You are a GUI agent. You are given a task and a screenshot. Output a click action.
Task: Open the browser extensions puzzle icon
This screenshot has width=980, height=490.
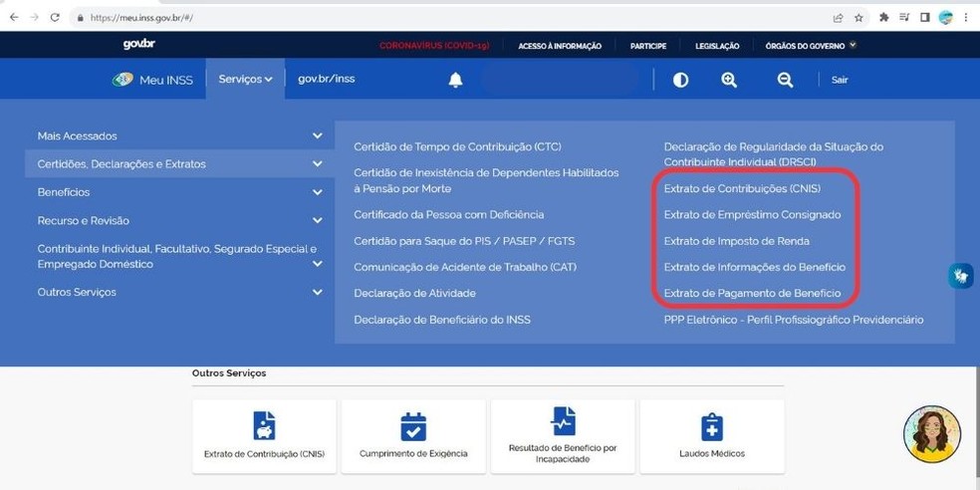(883, 18)
